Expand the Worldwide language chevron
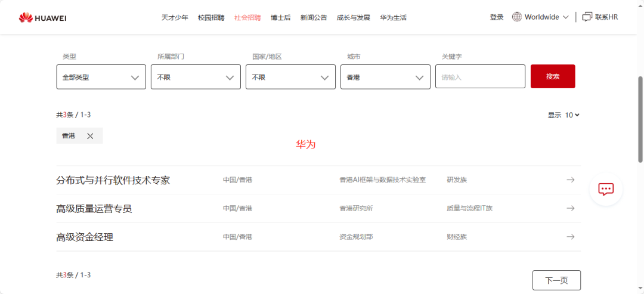 coord(565,17)
